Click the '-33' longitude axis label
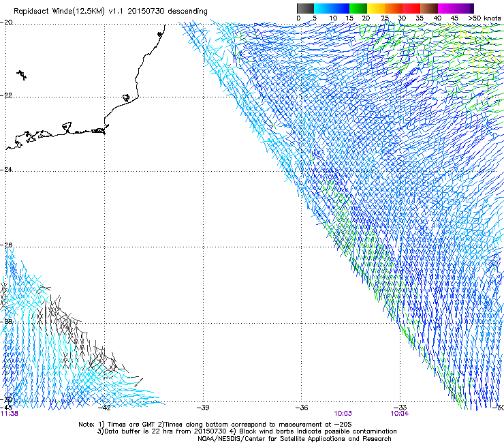504x443 pixels. coord(400,408)
